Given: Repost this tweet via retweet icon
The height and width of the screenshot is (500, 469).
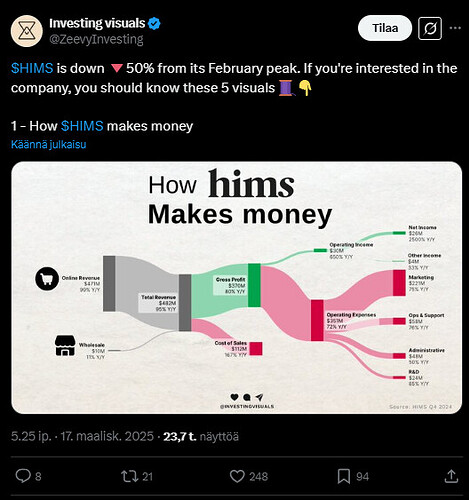Looking at the screenshot, I should pos(130,476).
